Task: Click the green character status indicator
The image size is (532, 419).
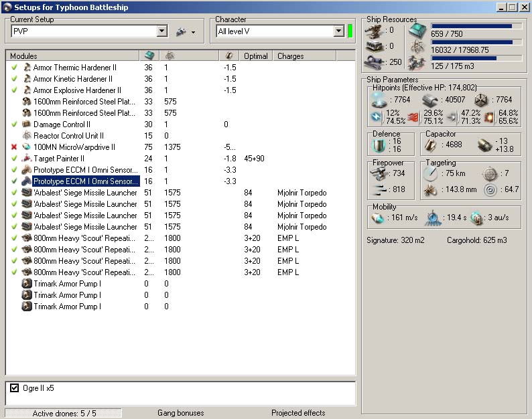Action: coord(350,31)
